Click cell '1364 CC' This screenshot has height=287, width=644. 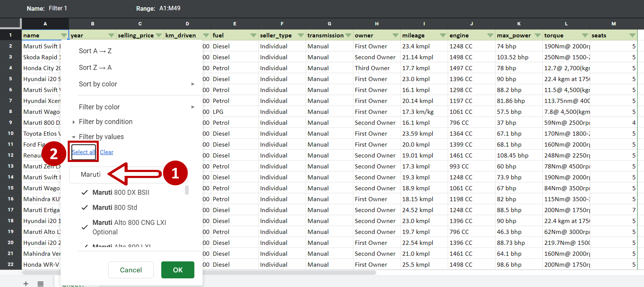tap(471, 134)
